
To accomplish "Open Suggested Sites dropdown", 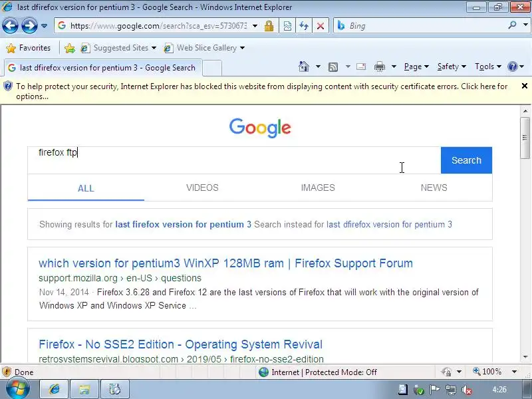I will click(118, 48).
